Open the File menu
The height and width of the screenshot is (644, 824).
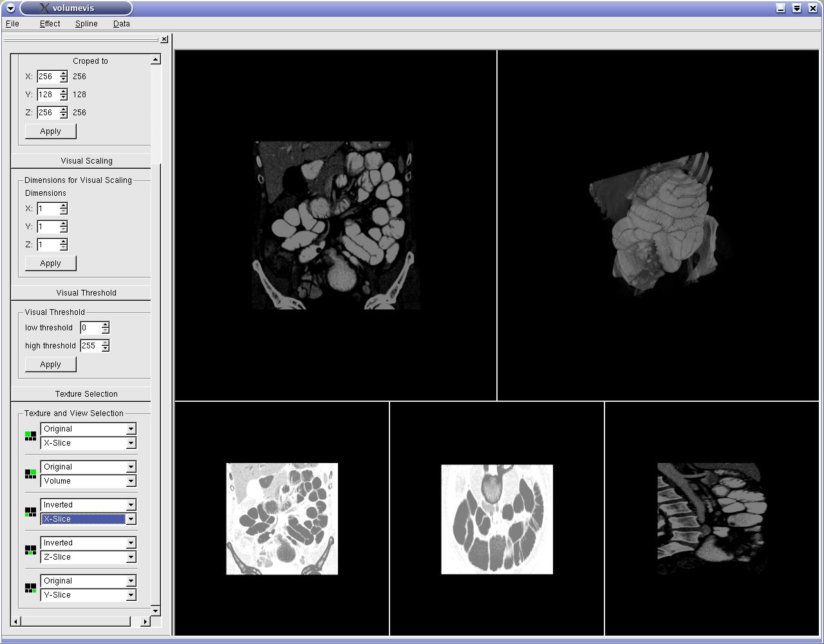point(12,24)
